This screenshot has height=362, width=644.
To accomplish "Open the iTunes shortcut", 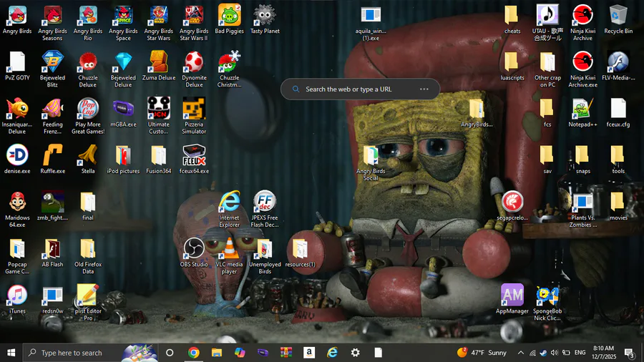I will [17, 299].
